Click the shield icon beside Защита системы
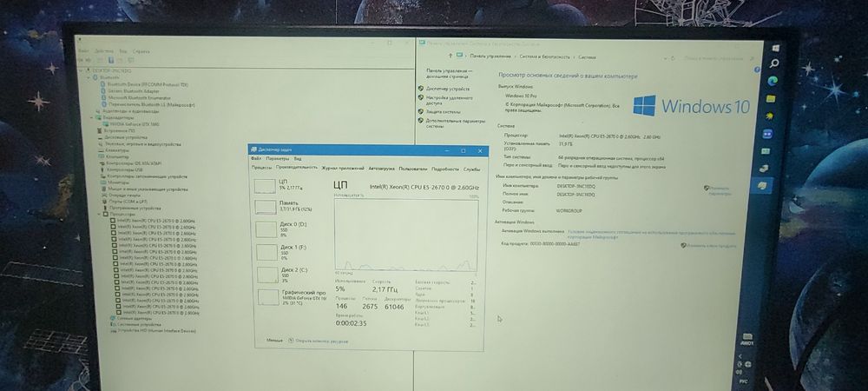 421,111
